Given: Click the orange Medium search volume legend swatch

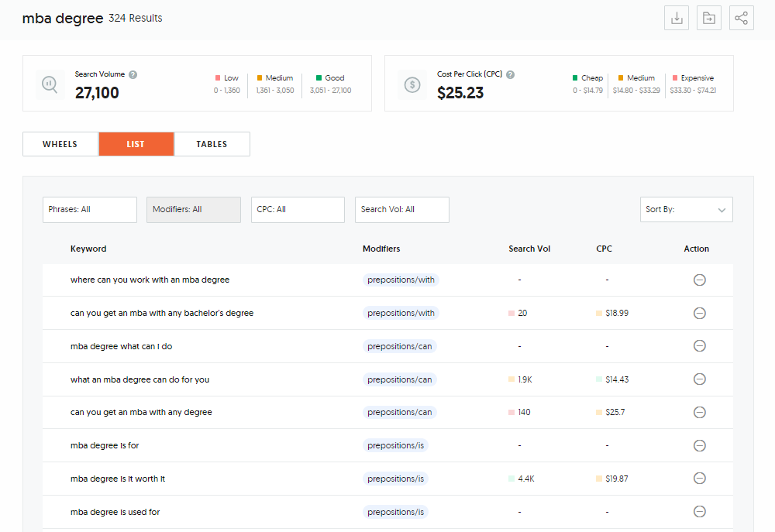Looking at the screenshot, I should 260,78.
